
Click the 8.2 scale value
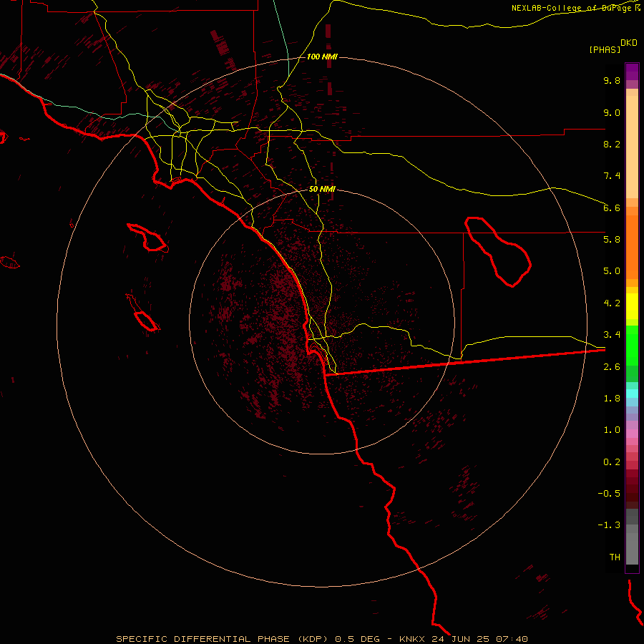click(612, 144)
